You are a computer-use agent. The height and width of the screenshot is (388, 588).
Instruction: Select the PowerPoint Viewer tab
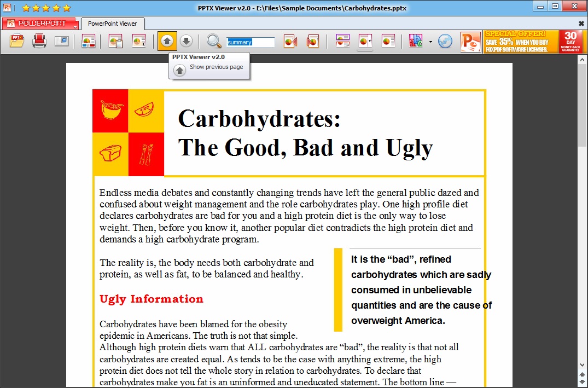pos(113,24)
